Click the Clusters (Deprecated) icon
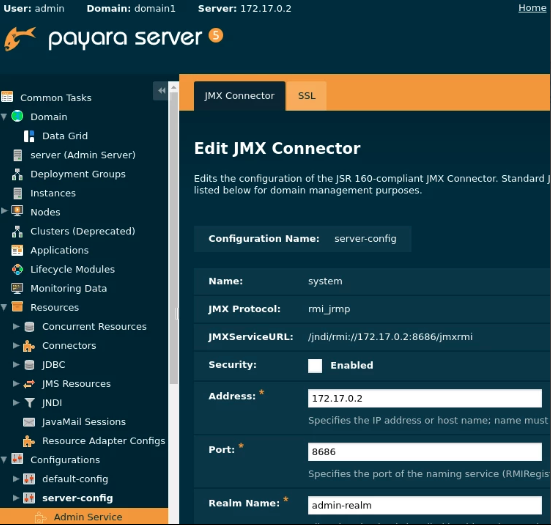This screenshot has height=525, width=551. pos(17,231)
